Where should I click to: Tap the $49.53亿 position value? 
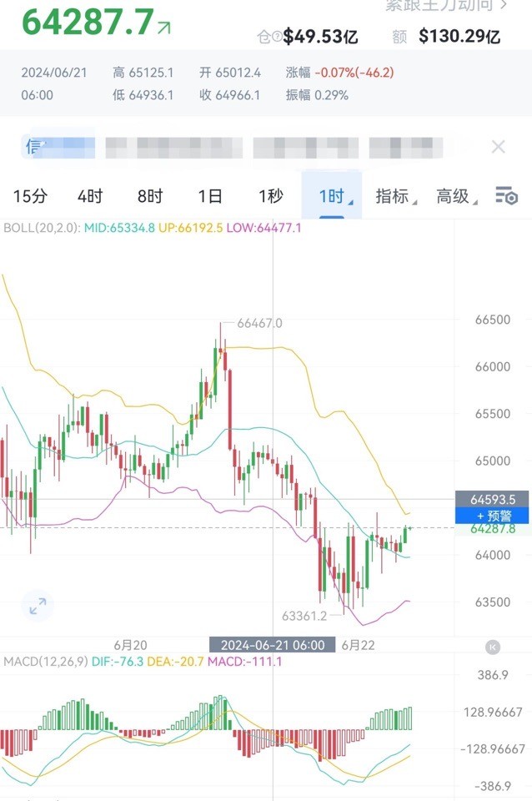(320, 36)
